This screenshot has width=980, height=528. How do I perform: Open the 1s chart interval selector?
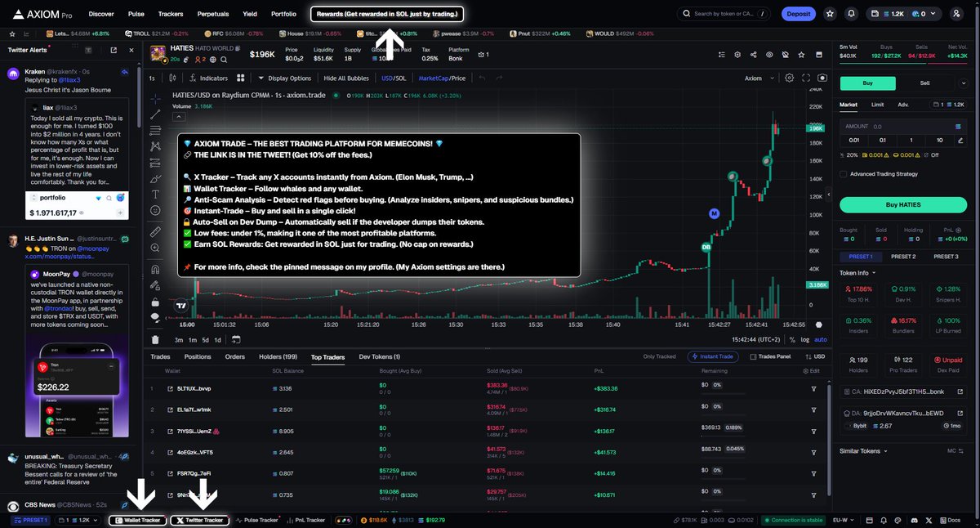(151, 78)
